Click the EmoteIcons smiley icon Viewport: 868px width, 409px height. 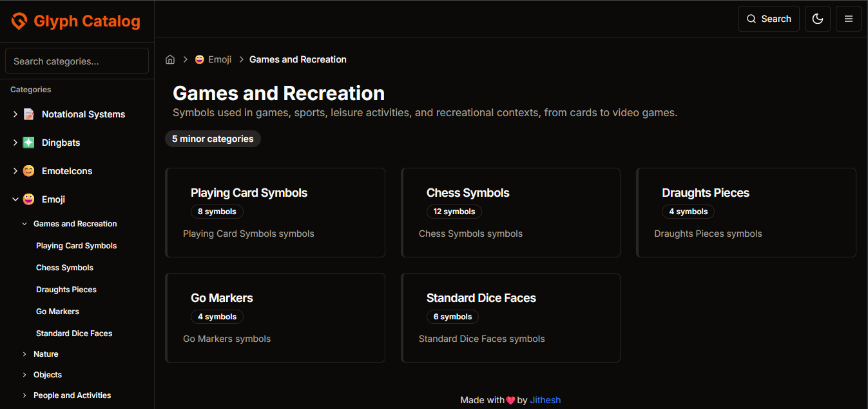click(28, 170)
